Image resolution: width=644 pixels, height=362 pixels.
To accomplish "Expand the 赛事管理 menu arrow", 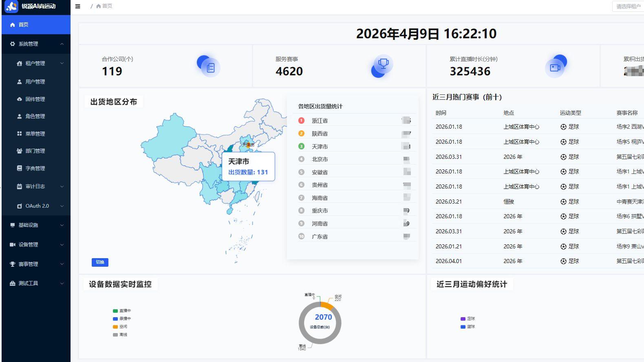I will point(62,264).
